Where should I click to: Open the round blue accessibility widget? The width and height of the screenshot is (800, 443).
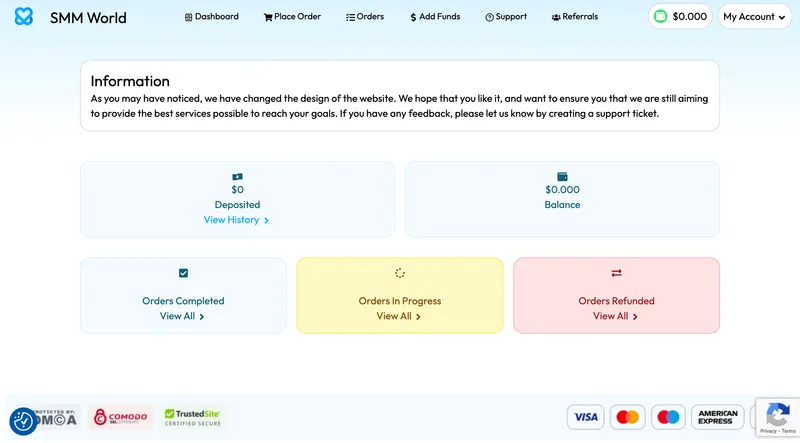coord(23,422)
